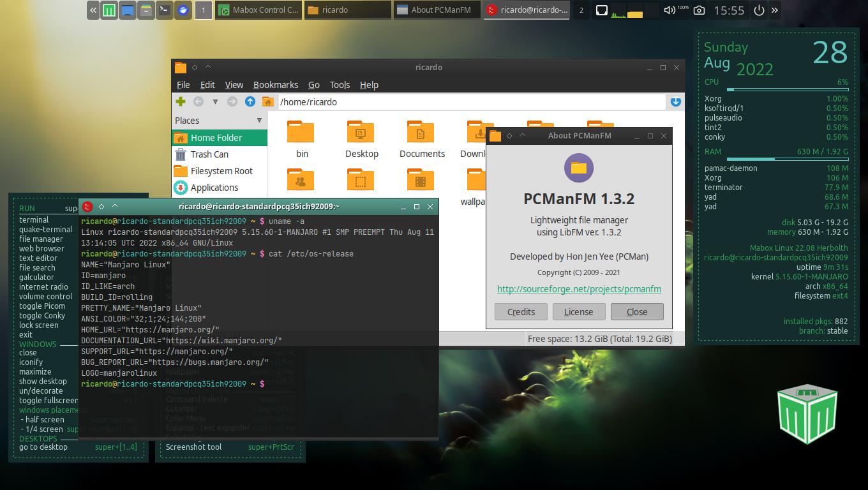Viewport: 868px width, 490px height.
Task: Toggle shade arrow on terminal window
Action: 115,206
